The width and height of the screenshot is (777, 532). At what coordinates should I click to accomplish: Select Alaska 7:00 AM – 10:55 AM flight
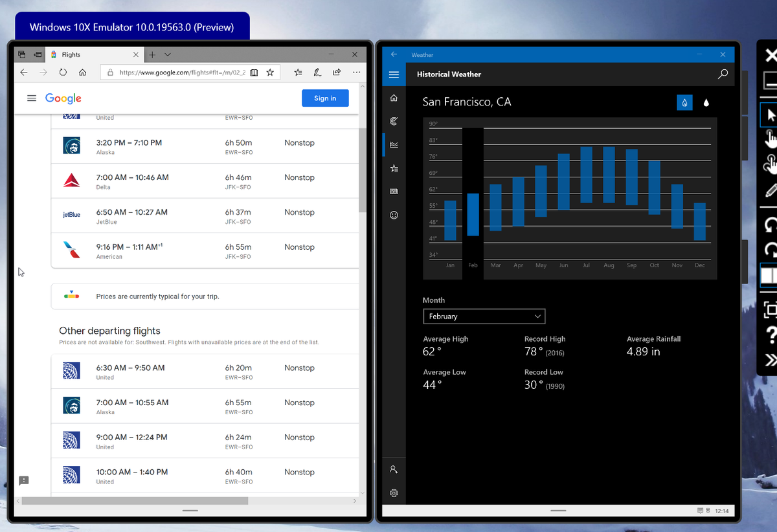[205, 406]
